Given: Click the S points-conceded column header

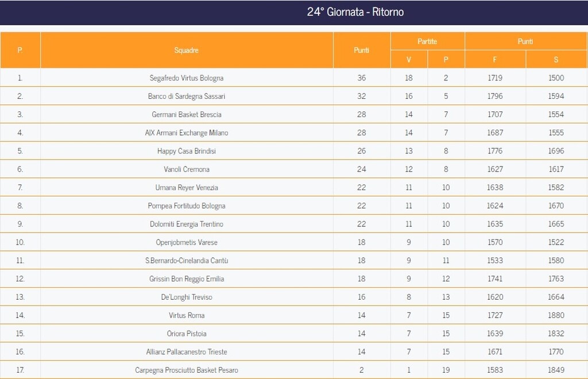Looking at the screenshot, I should click(556, 60).
